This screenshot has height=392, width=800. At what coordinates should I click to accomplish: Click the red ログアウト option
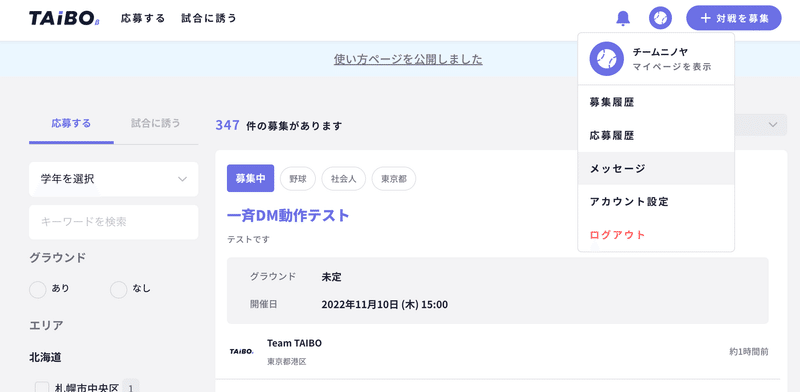[617, 235]
